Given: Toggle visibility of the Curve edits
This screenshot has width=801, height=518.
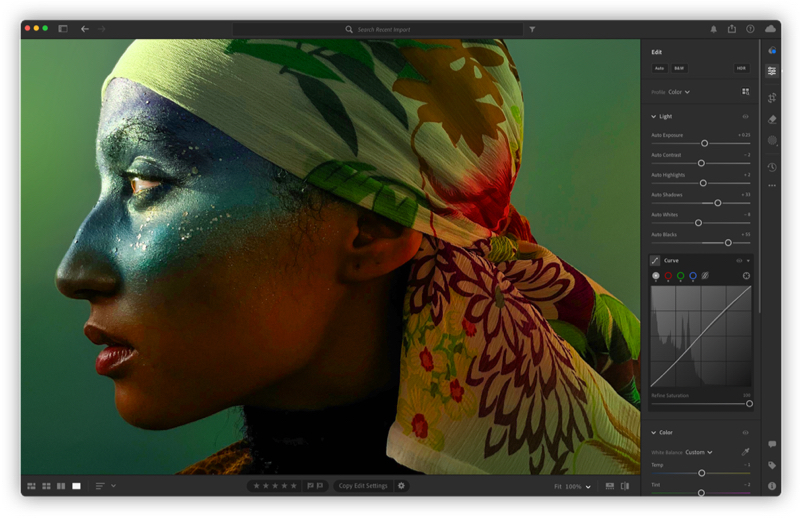Looking at the screenshot, I should pos(739,261).
